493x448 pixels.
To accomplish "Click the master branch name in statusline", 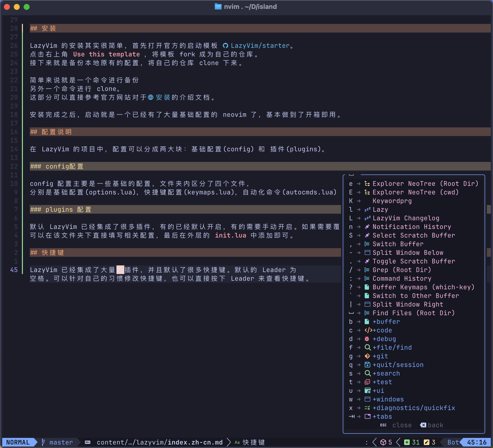I will pos(61,442).
